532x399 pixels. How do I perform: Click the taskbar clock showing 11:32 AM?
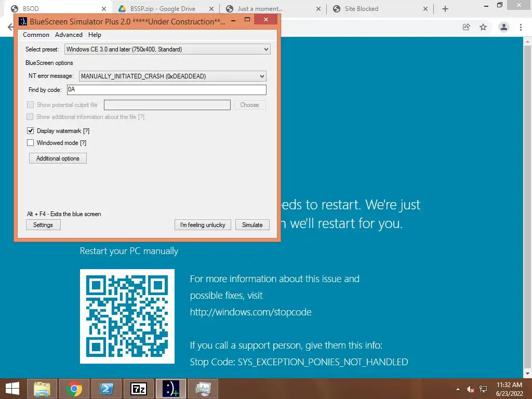click(509, 389)
